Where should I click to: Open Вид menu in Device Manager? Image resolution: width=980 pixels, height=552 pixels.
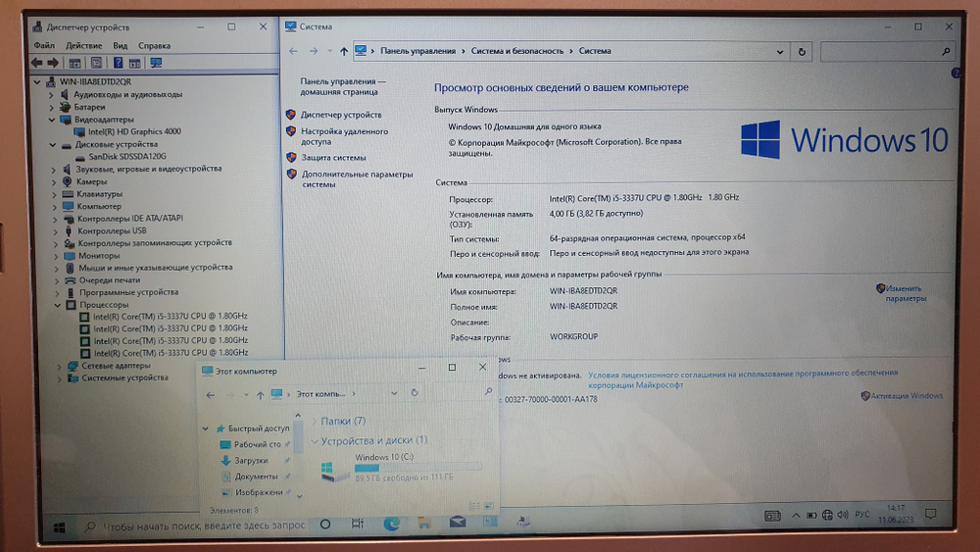point(120,45)
